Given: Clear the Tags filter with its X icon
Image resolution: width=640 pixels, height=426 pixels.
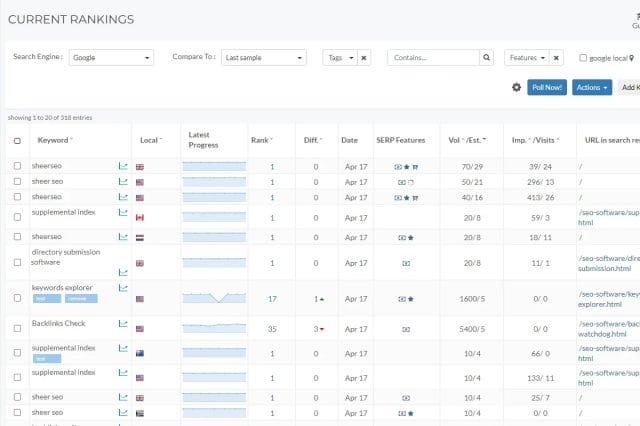Looking at the screenshot, I should [364, 58].
